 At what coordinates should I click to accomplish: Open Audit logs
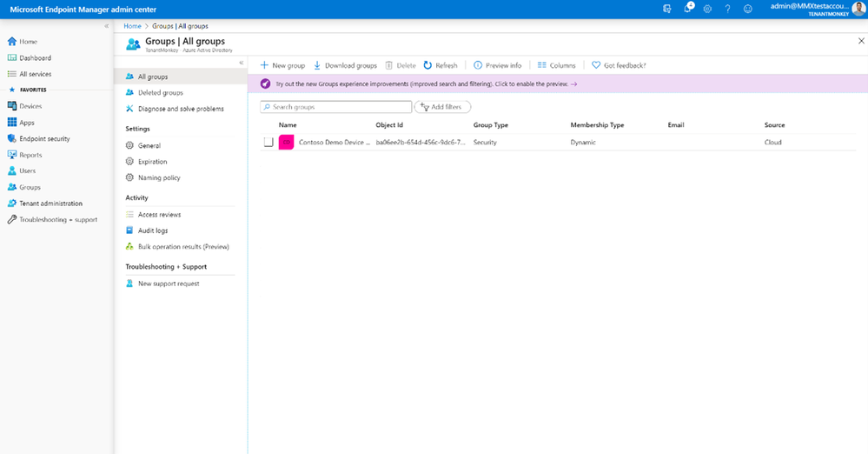tap(153, 230)
